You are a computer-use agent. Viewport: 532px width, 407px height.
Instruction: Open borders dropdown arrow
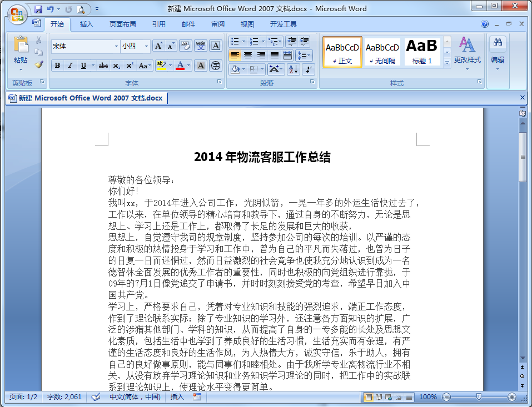pos(262,69)
